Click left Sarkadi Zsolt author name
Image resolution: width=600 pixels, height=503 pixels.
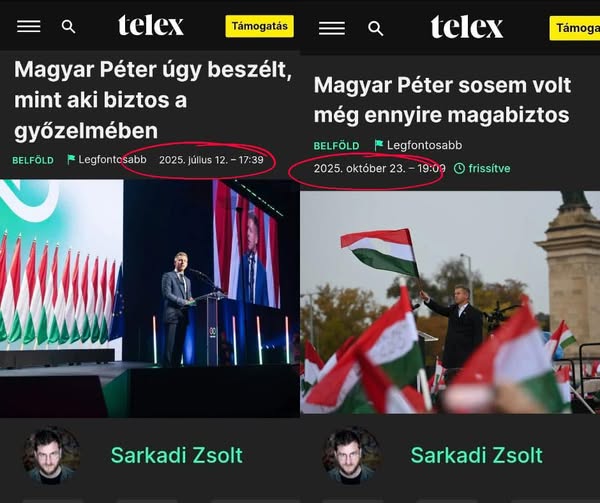177,455
